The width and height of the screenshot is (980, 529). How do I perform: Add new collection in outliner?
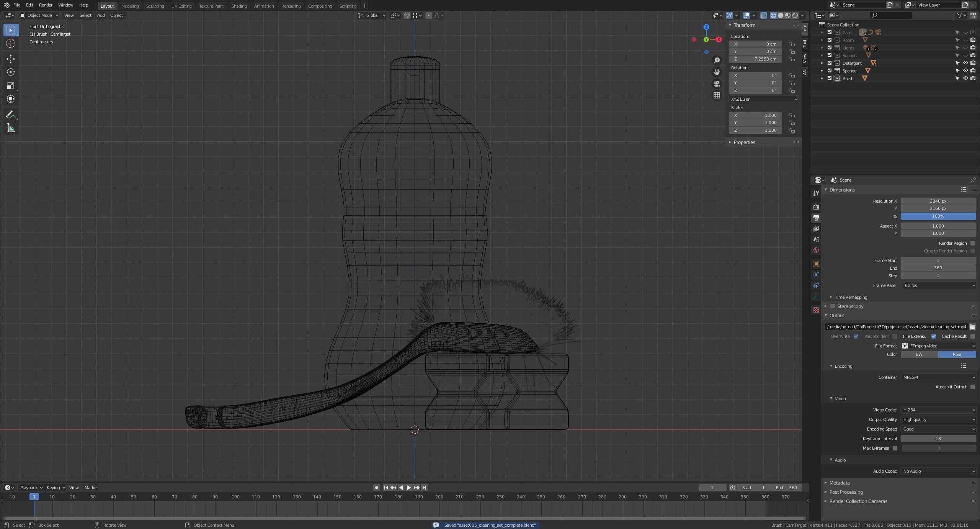(973, 15)
